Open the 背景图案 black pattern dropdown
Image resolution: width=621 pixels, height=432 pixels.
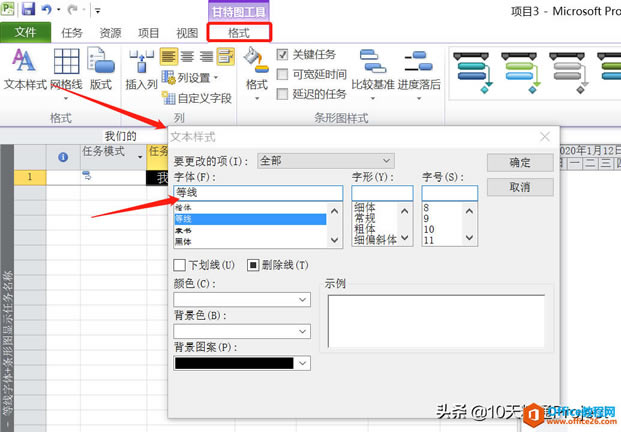click(242, 363)
